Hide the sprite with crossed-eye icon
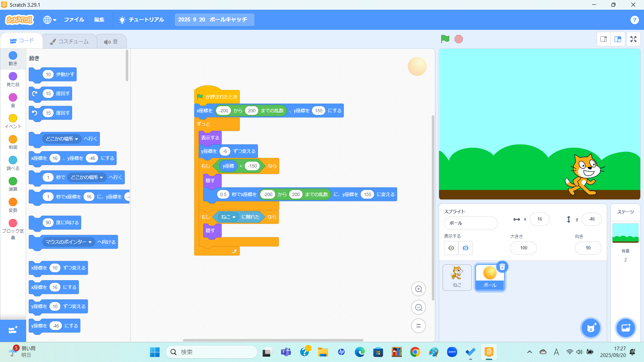 click(466, 248)
